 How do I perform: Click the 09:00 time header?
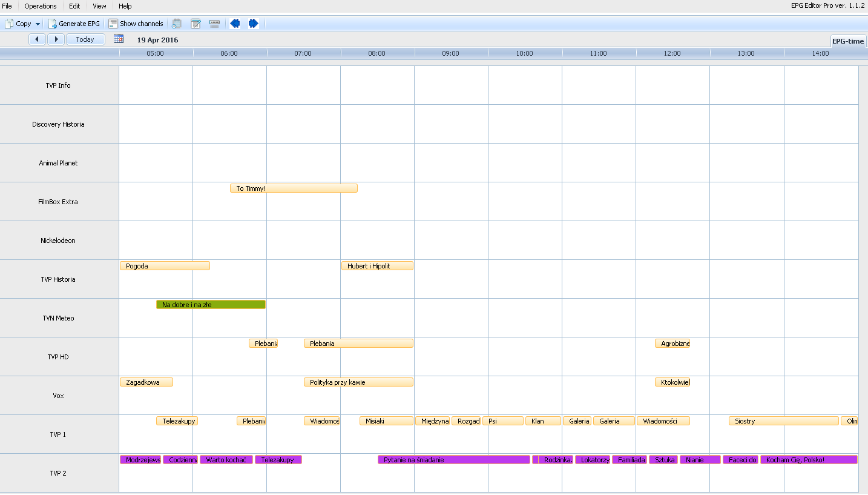450,53
